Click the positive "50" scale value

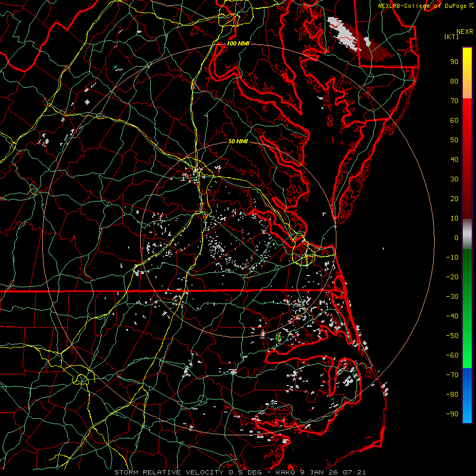pyautogui.click(x=454, y=140)
